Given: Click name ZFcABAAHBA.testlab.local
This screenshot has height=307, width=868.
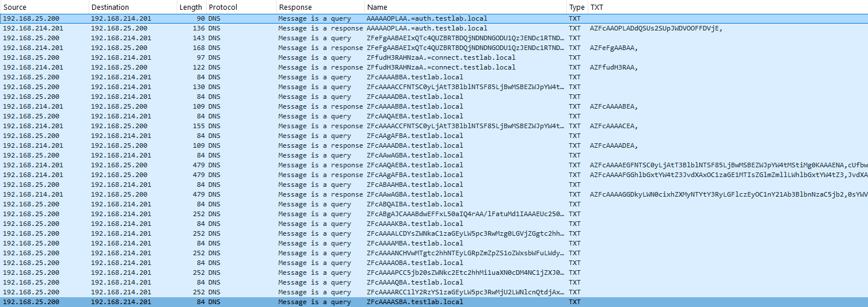Looking at the screenshot, I should [414, 185].
